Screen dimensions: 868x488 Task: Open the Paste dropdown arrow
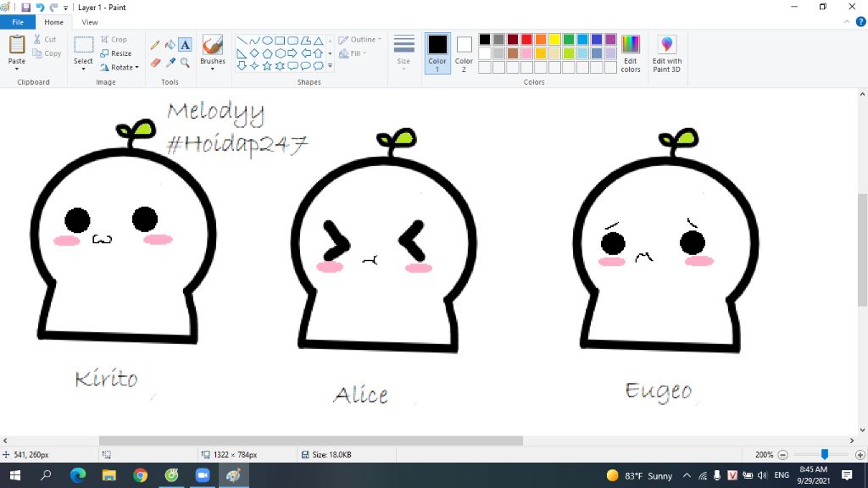[17, 69]
